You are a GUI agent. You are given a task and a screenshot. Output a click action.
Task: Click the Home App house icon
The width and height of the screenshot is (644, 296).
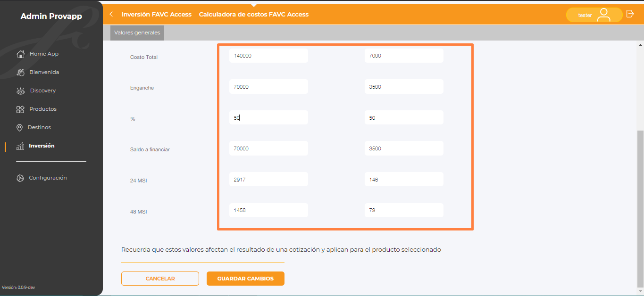(20, 54)
